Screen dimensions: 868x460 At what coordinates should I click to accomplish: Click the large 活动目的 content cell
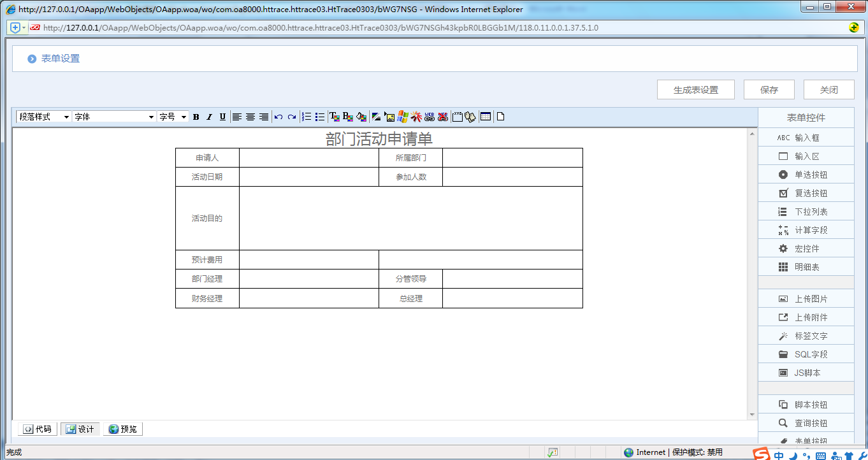pos(411,219)
